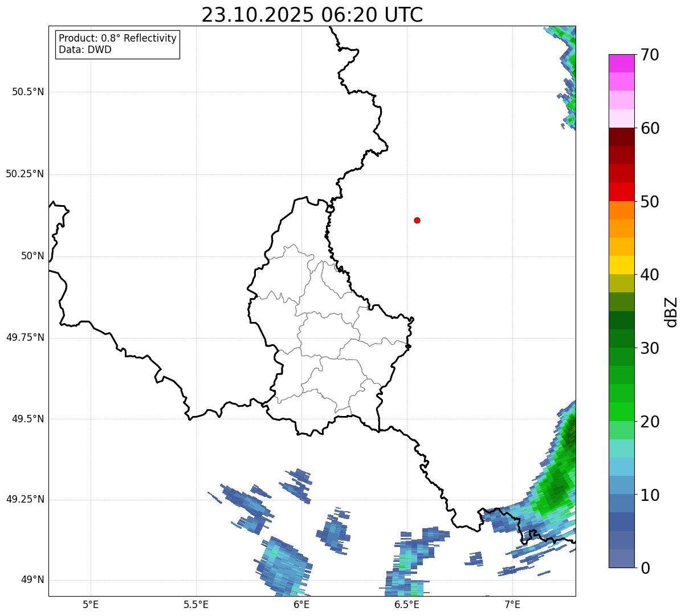
Task: Pick the bright green swatch just above 20 dBZ
Action: [621, 412]
